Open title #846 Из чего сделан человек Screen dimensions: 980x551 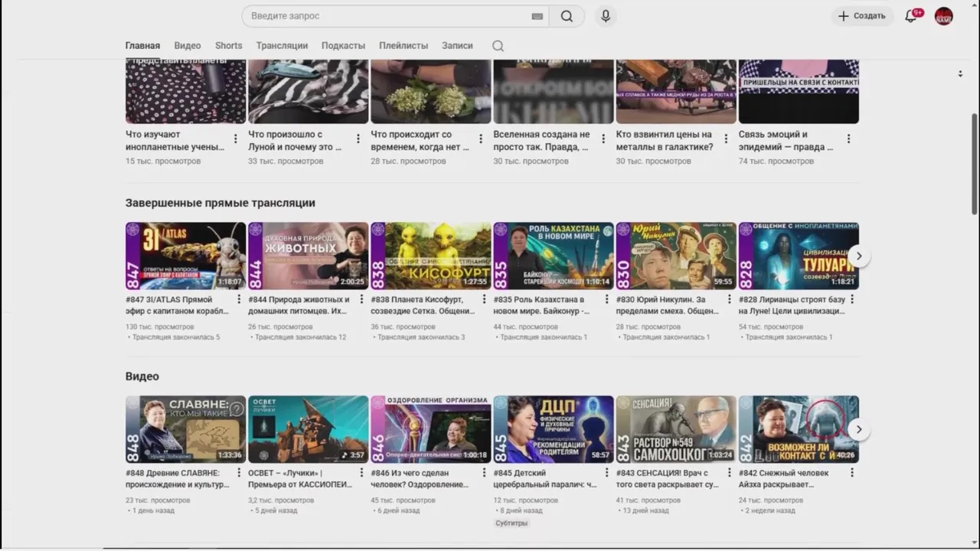[x=420, y=478]
